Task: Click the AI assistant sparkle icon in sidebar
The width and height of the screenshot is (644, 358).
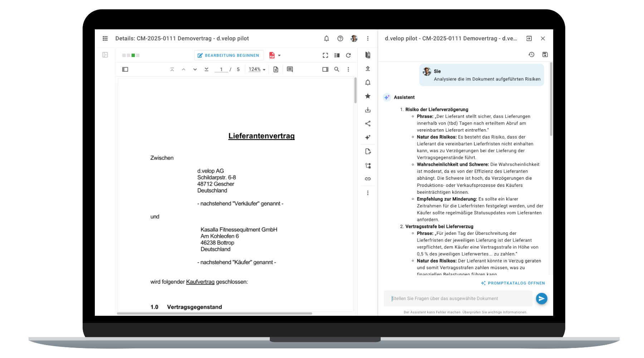Action: coord(367,137)
